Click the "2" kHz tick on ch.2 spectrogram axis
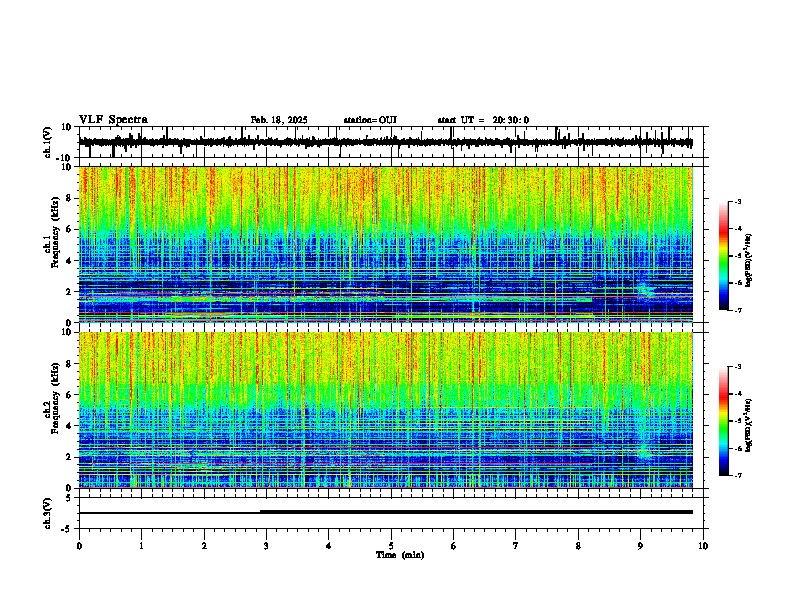The image size is (792, 612). click(70, 457)
